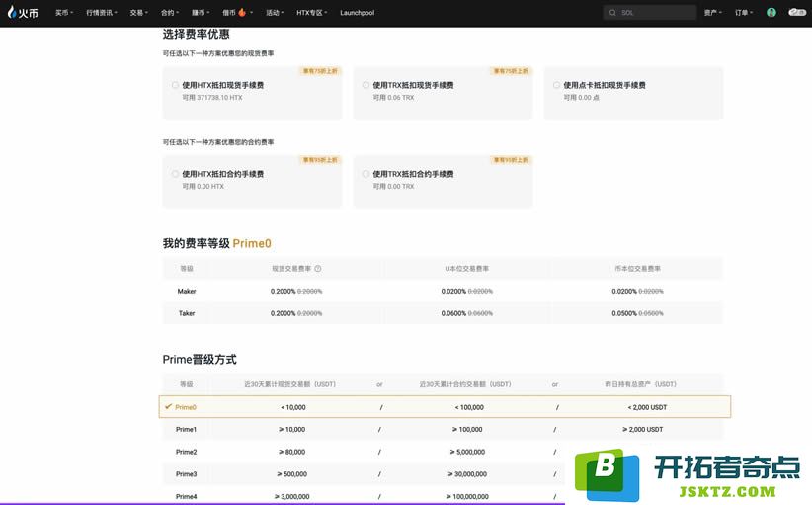This screenshot has height=505, width=812.
Task: Click the 币本位交易费率 column header
Action: pyautogui.click(x=637, y=268)
